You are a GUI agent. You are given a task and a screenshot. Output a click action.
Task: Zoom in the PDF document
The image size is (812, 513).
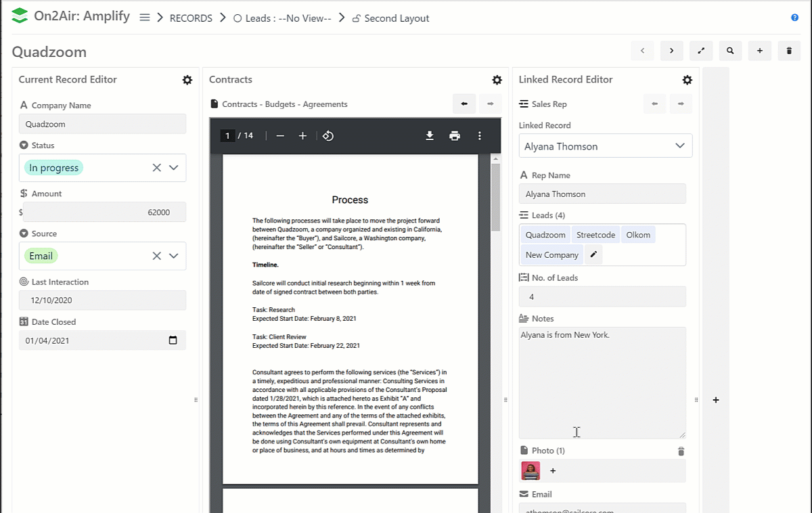pos(302,136)
